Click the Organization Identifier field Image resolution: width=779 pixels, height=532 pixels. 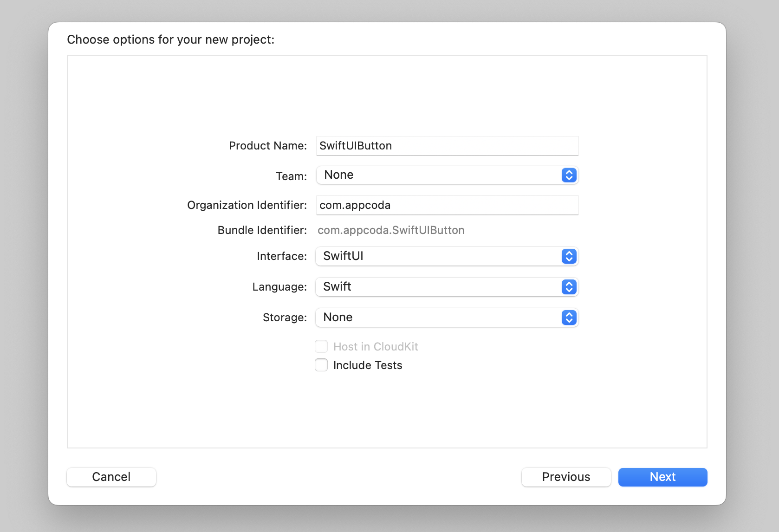point(447,205)
